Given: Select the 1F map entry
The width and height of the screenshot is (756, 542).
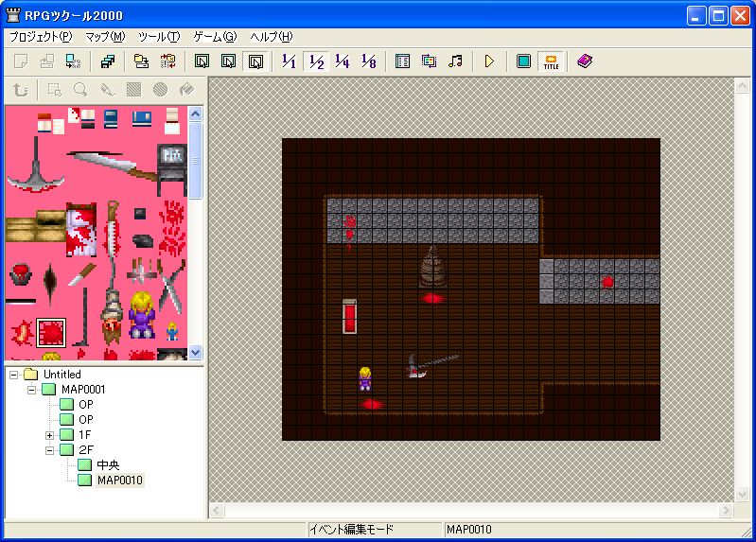Looking at the screenshot, I should 85,435.
